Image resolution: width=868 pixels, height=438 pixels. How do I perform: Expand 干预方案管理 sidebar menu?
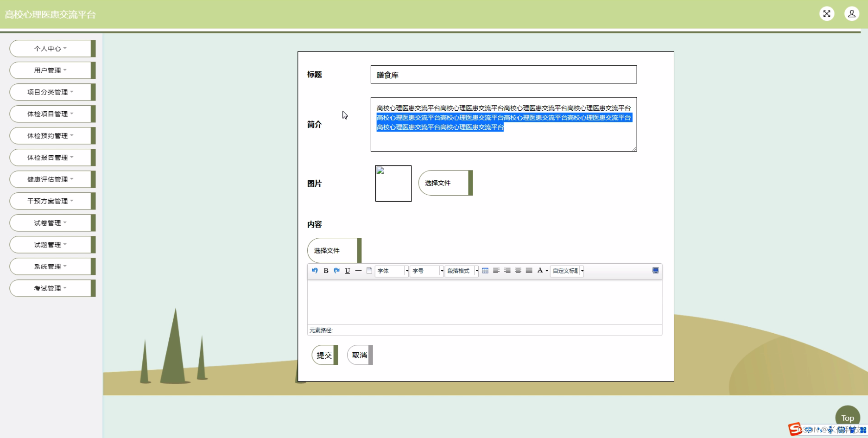coord(52,201)
